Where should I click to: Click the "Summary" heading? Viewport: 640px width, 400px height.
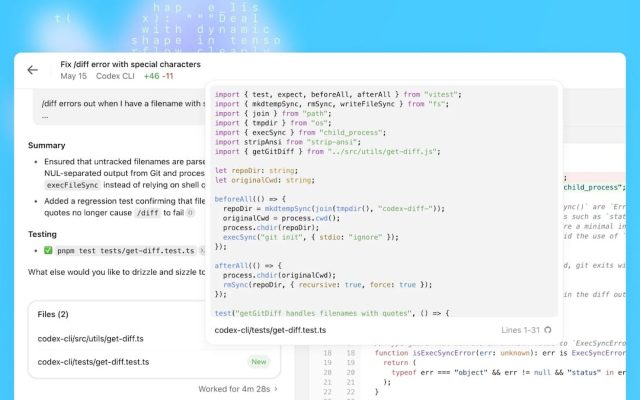tap(47, 145)
